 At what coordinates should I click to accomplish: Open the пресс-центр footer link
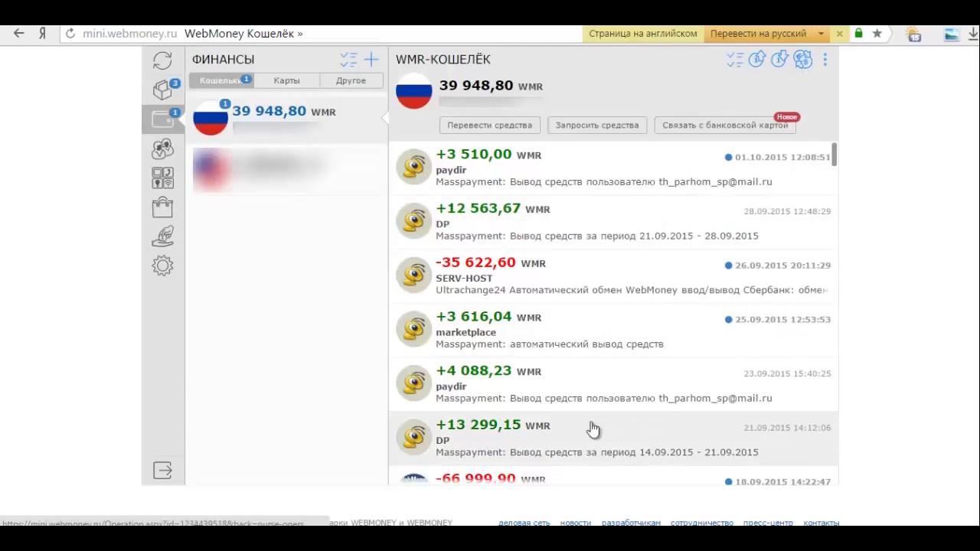point(768,523)
